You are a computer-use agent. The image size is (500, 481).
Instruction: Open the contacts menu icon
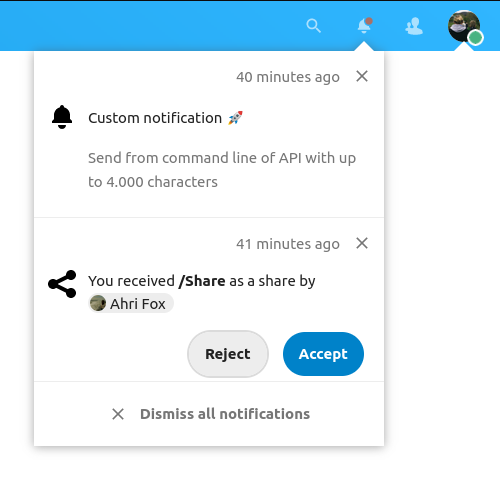click(414, 26)
